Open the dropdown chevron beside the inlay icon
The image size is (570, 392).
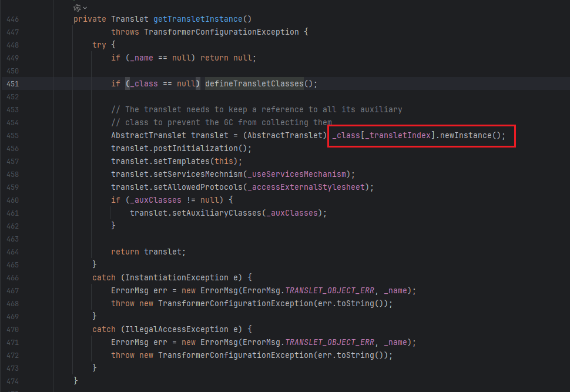pos(85,7)
